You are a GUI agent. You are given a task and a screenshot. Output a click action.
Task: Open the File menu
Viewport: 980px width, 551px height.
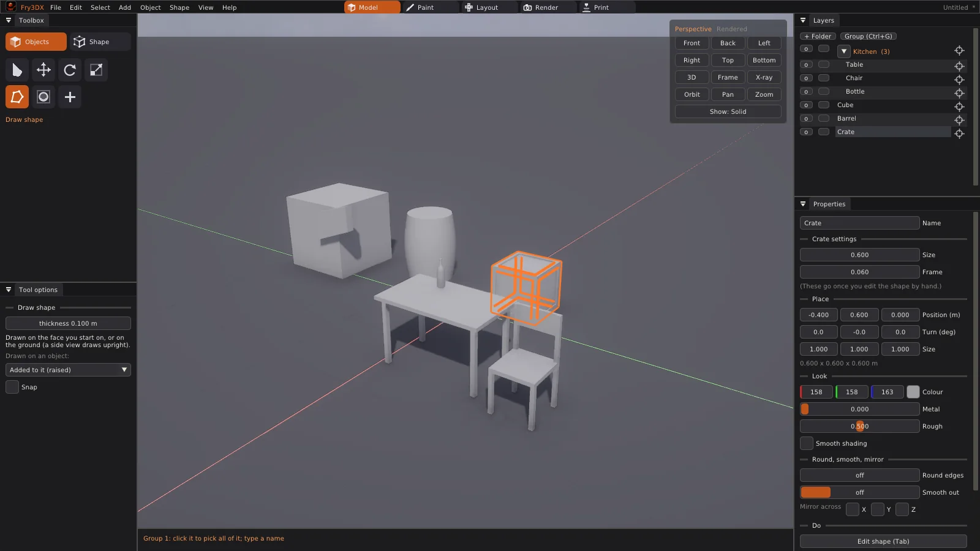(56, 7)
